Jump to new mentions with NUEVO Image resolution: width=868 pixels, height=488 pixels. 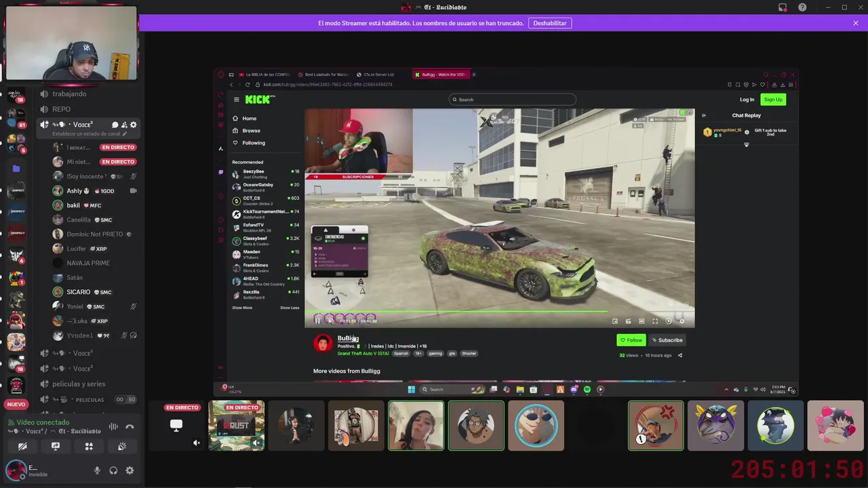(x=16, y=405)
